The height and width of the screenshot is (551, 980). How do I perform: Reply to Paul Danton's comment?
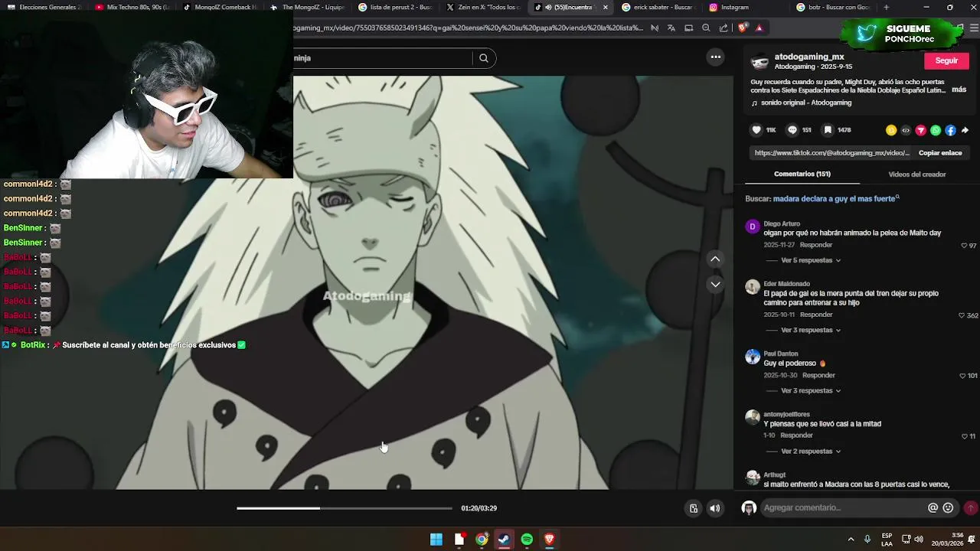click(x=818, y=375)
